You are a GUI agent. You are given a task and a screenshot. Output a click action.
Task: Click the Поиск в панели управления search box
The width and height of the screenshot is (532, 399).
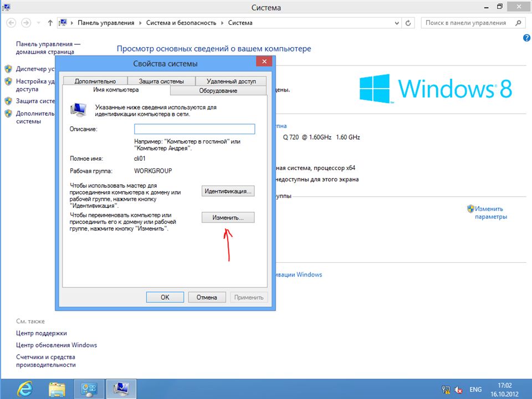[472, 23]
